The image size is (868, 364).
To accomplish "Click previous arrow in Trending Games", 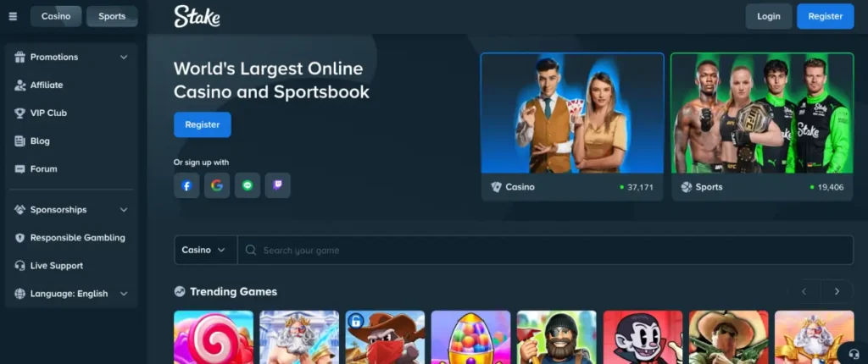I will (804, 291).
